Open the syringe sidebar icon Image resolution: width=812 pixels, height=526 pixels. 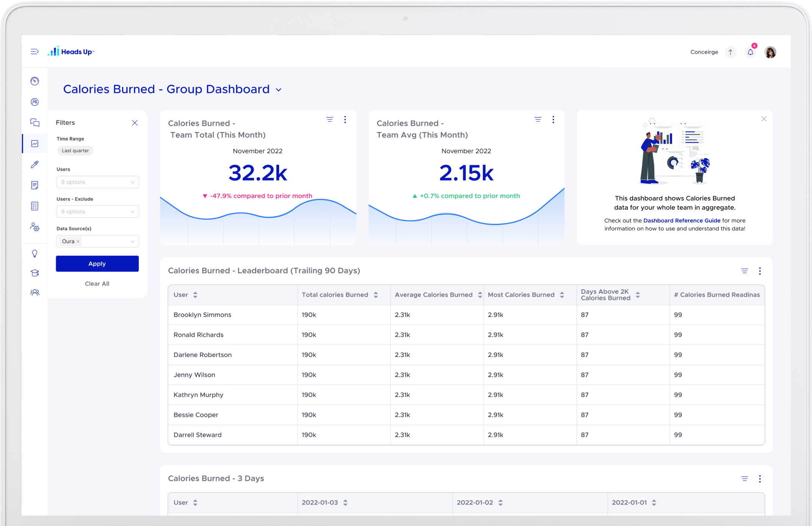35,164
